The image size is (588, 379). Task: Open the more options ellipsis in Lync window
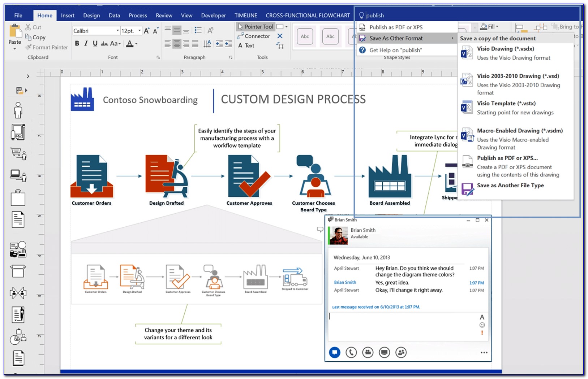coord(484,353)
